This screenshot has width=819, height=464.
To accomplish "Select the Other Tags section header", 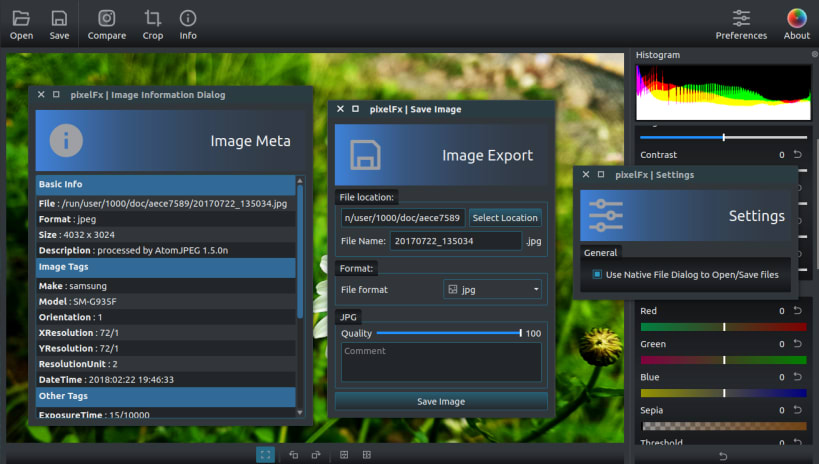I will click(x=166, y=396).
